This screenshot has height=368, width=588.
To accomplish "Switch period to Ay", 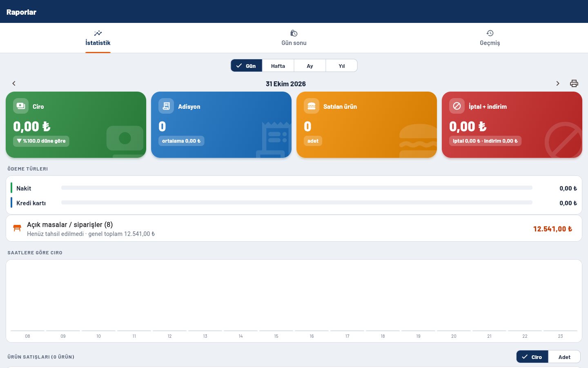I will (310, 65).
